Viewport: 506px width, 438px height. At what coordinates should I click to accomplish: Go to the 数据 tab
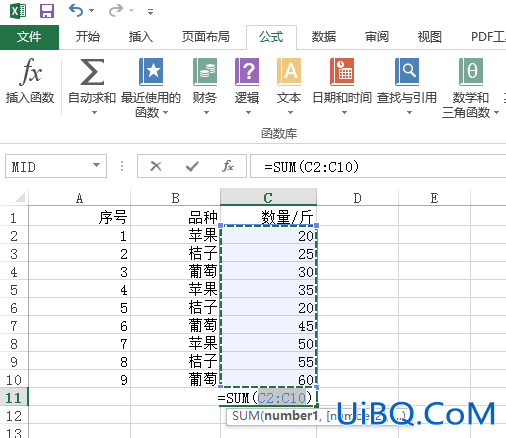(x=324, y=37)
